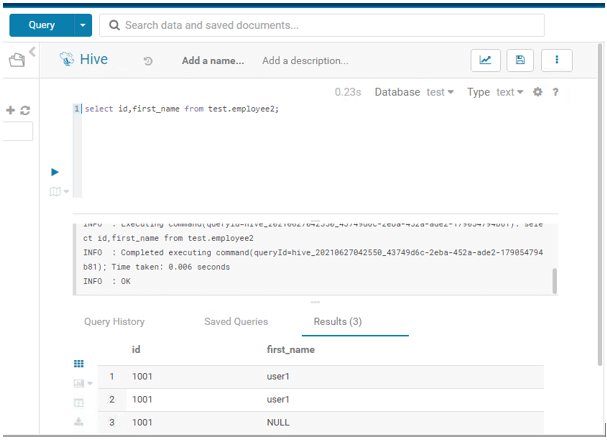
Task: Expand the Query button dropdown caret
Action: (x=83, y=24)
